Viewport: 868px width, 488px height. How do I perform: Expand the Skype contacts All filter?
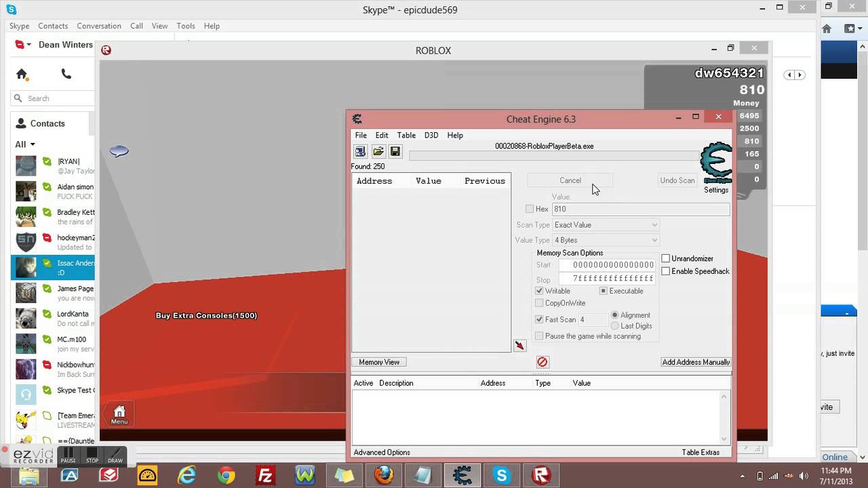[25, 144]
